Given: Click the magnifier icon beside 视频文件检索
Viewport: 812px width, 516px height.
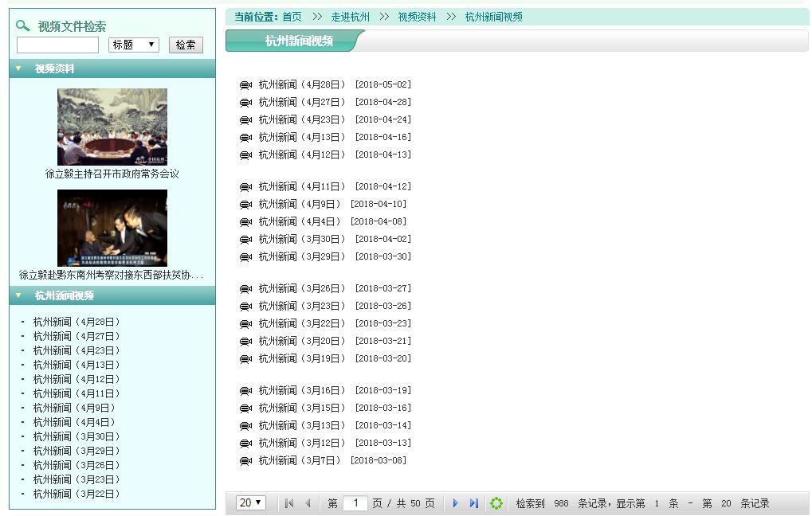Looking at the screenshot, I should point(23,26).
